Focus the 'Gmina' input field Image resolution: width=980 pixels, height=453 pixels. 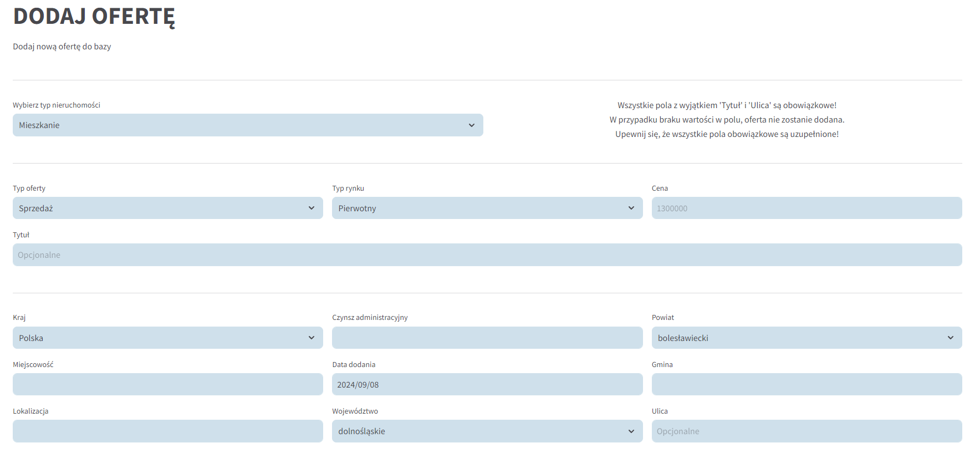pos(807,384)
